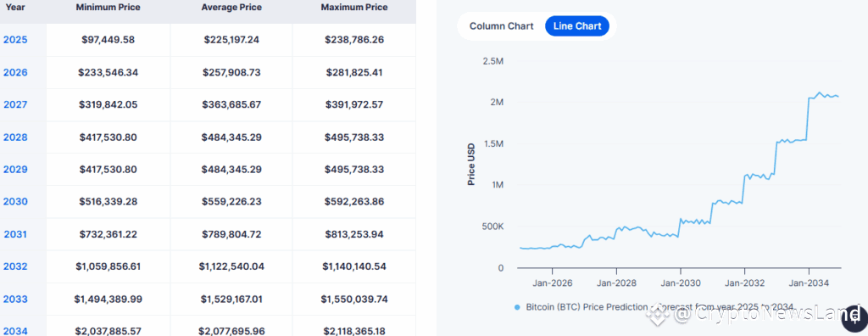Open the 2027 prediction year link
868x336 pixels.
click(15, 105)
